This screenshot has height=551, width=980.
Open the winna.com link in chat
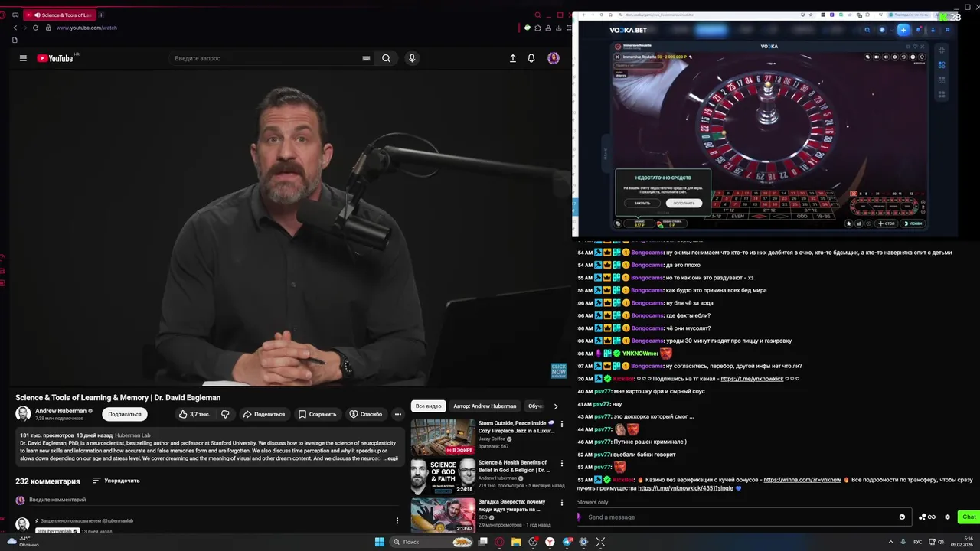point(802,480)
